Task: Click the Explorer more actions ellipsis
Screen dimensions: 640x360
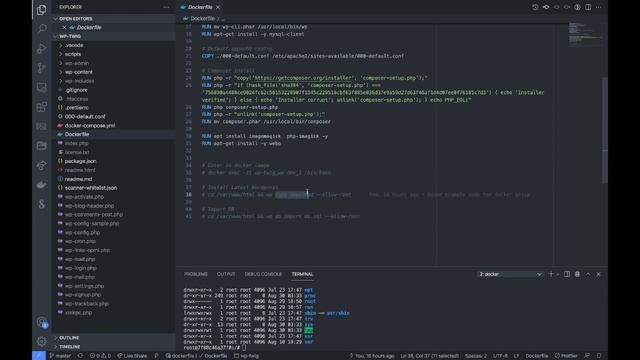Action: pyautogui.click(x=166, y=7)
